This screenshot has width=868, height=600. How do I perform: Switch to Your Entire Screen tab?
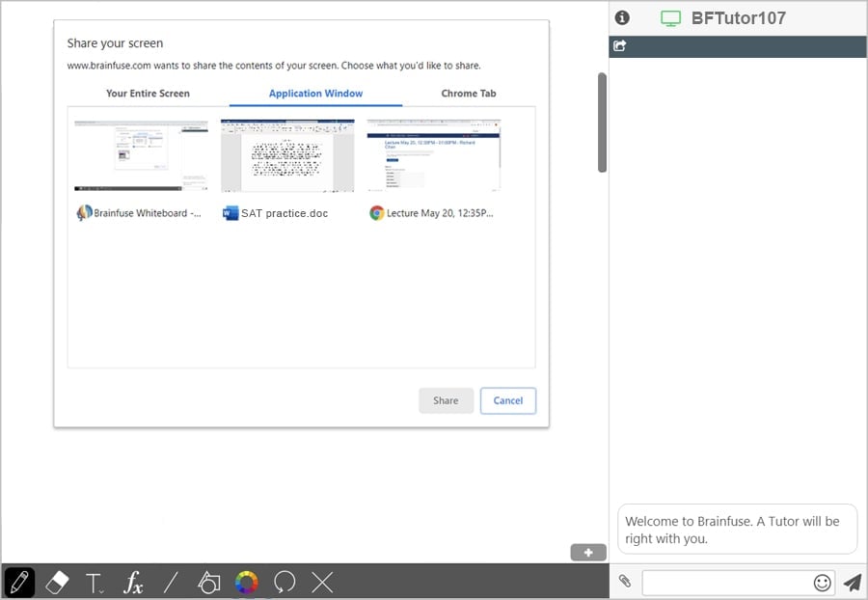[x=148, y=94]
